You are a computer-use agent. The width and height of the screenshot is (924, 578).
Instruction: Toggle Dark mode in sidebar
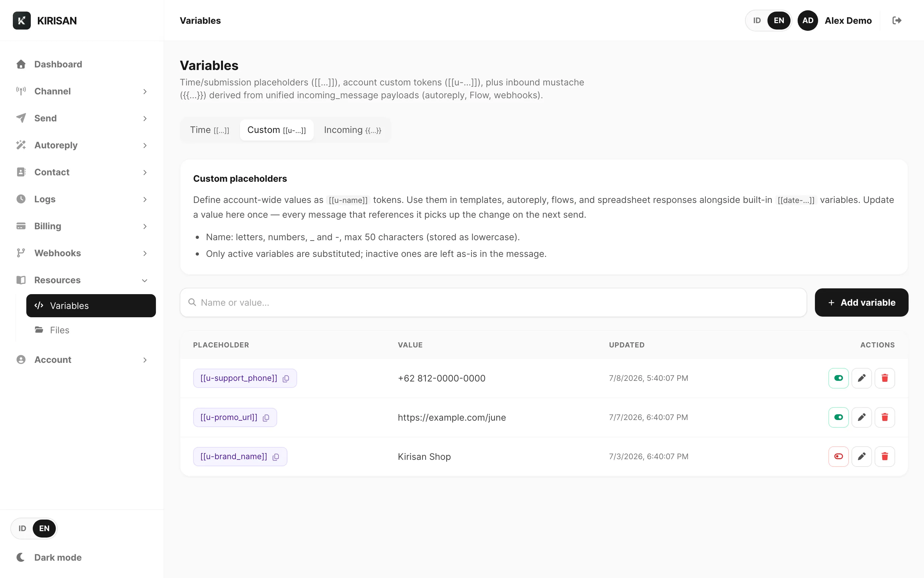pos(82,557)
